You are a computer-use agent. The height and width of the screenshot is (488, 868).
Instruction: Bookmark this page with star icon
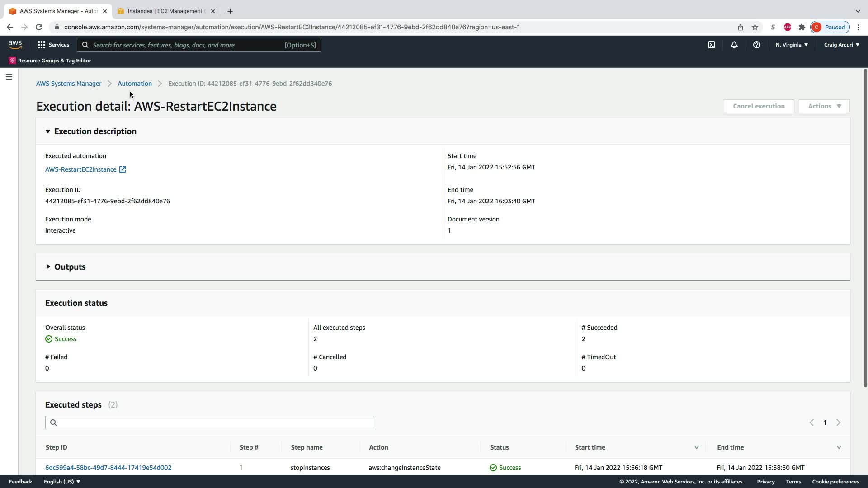tap(755, 27)
